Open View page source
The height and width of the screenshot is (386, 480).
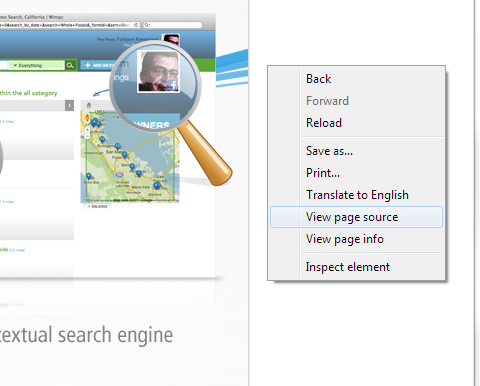pyautogui.click(x=356, y=217)
